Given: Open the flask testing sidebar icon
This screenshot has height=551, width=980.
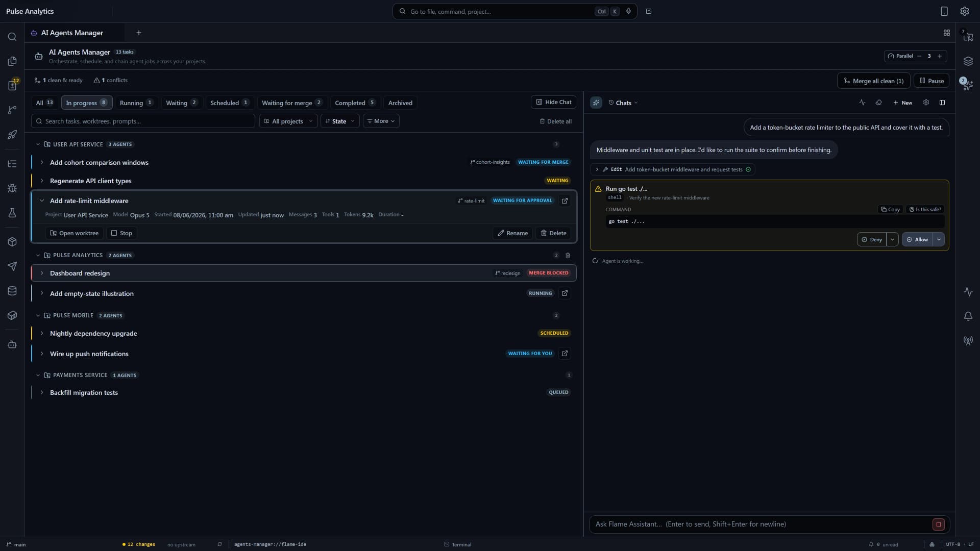Looking at the screenshot, I should pos(12,213).
